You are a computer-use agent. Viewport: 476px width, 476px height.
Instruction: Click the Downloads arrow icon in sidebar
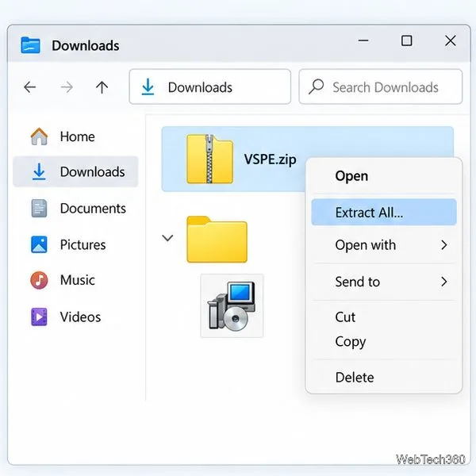click(39, 171)
